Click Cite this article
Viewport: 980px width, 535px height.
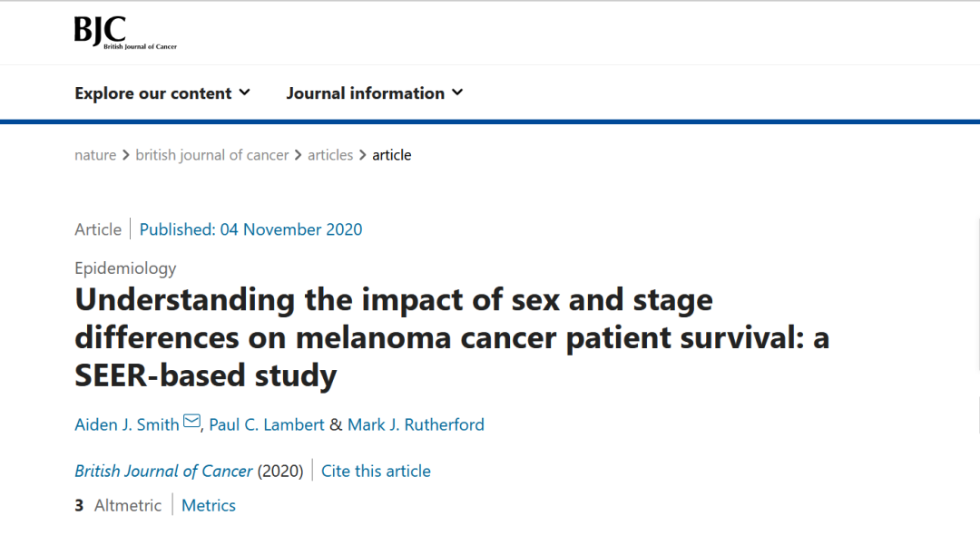click(x=376, y=471)
